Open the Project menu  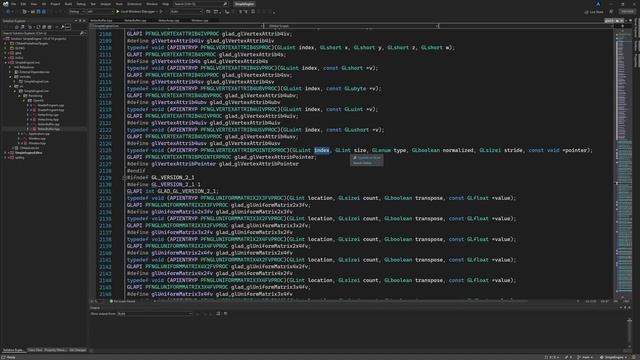coord(55,4)
